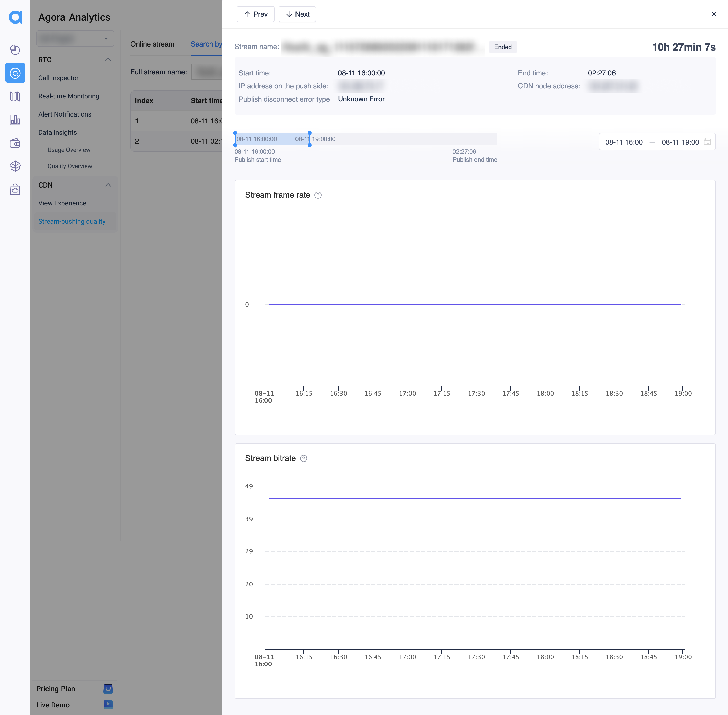Open the project selector dropdown
This screenshot has height=715, width=728.
(75, 39)
